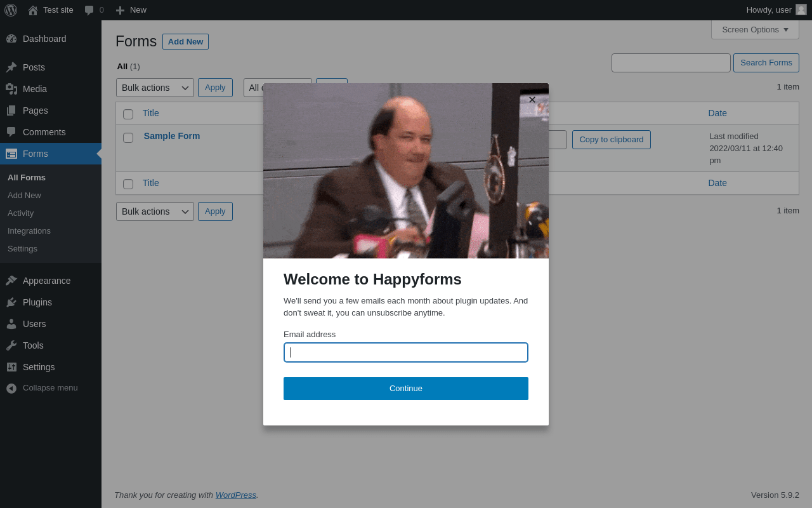Open the Integrations submenu item
812x508 pixels.
click(x=29, y=231)
